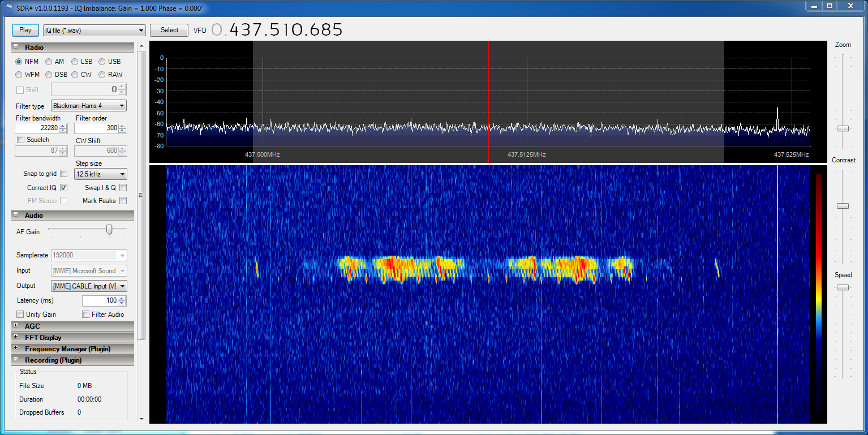This screenshot has height=435, width=868.
Task: Click the 437.525MHz frequency label
Action: point(791,154)
